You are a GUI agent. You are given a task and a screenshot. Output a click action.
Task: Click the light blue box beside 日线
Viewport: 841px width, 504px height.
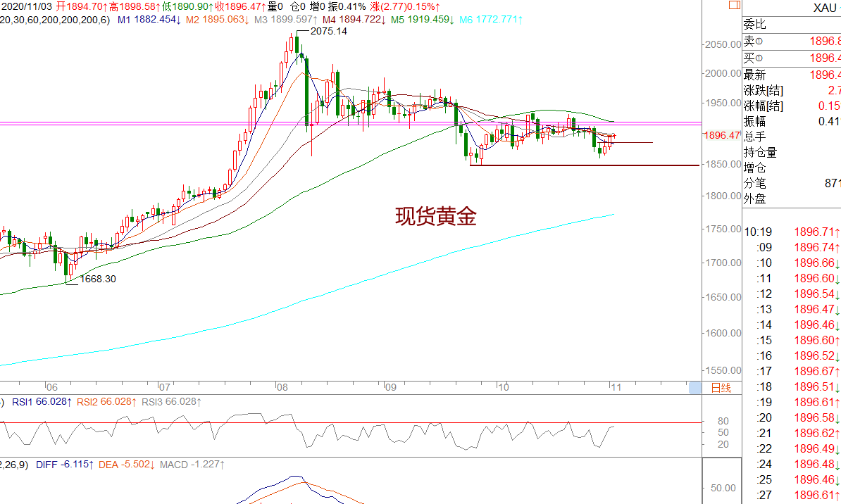pos(695,388)
